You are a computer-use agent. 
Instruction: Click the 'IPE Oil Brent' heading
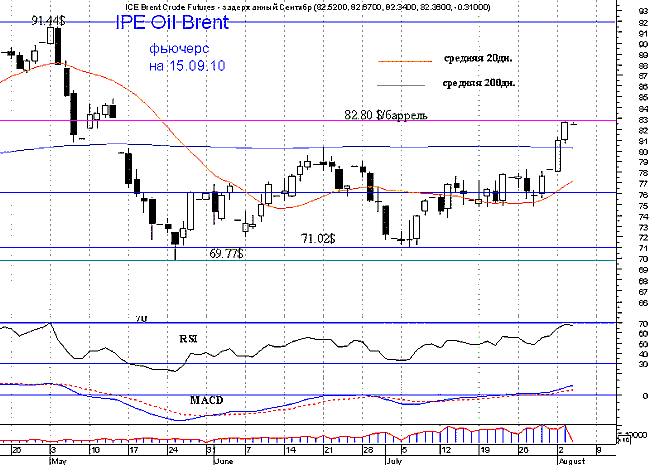click(172, 22)
